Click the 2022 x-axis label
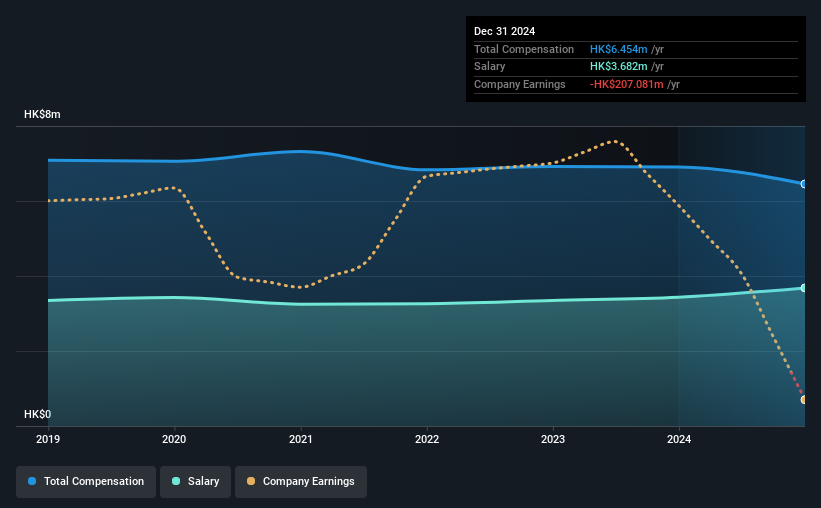The height and width of the screenshot is (508, 821). (427, 439)
